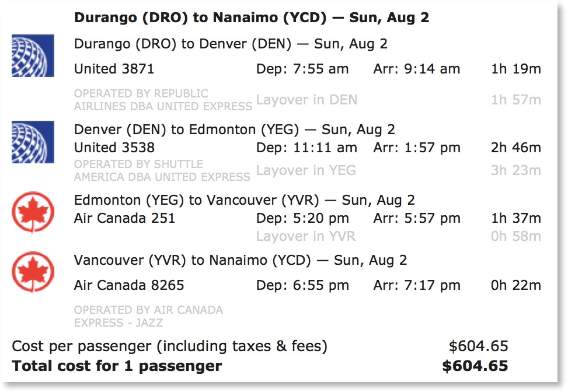The width and height of the screenshot is (568, 392).
Task: Click the Layover in YVR label
Action: [x=306, y=236]
